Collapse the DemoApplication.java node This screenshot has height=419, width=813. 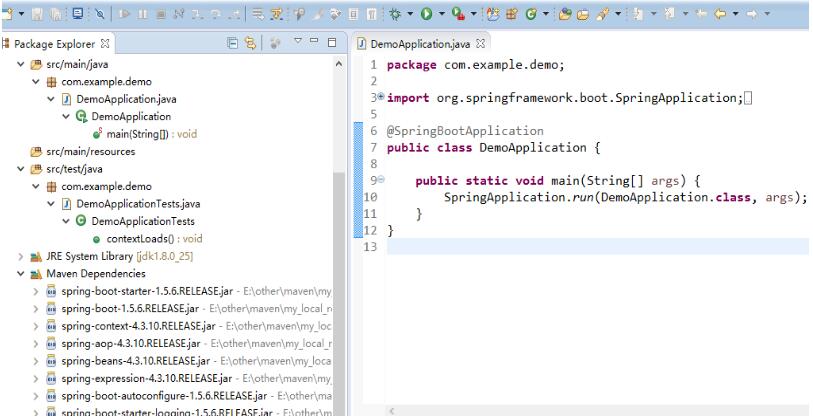coord(51,99)
